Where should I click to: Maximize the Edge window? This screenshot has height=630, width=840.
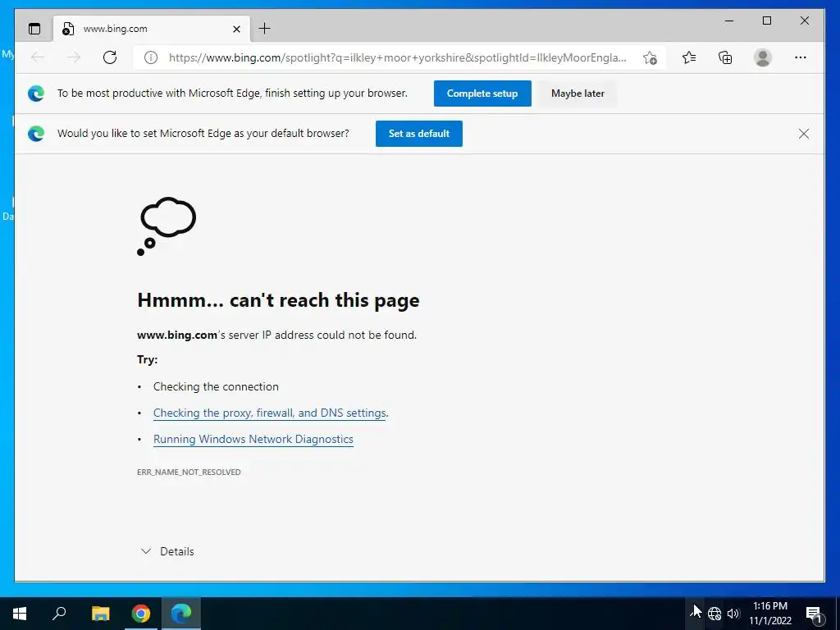tap(767, 21)
